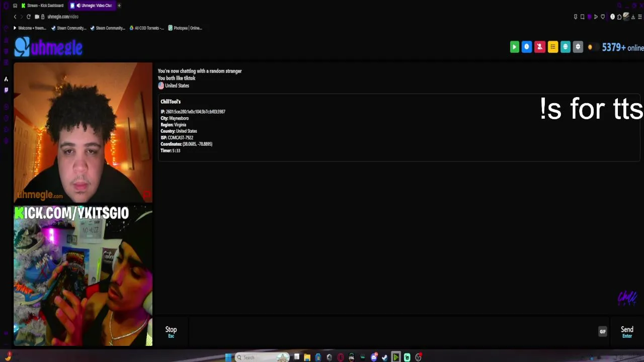Open the gray gear settings icon
Viewport: 644px width, 362px height.
(578, 47)
